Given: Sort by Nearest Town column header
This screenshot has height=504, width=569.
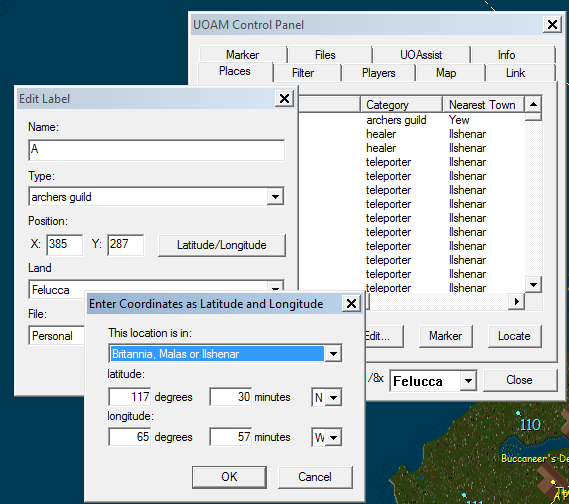Looking at the screenshot, I should click(x=483, y=105).
